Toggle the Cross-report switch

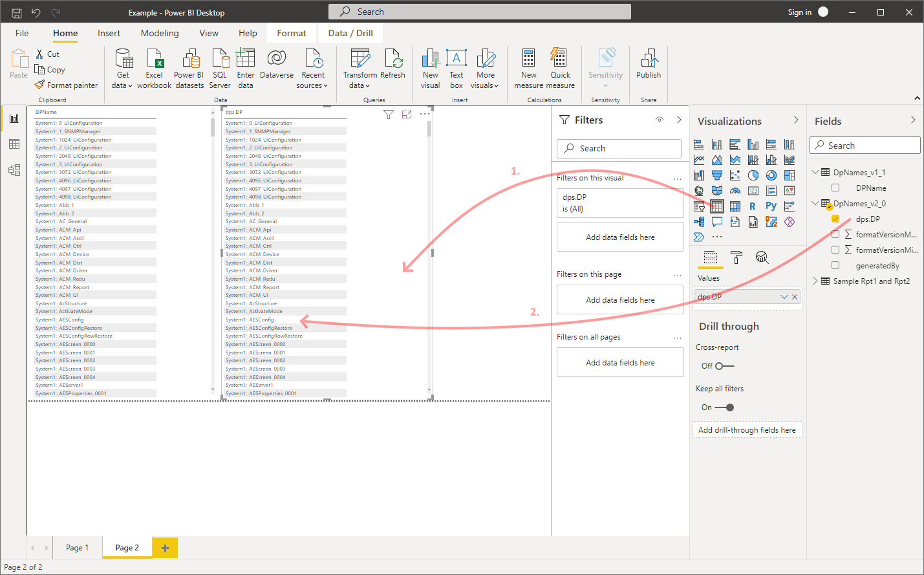[x=724, y=366]
